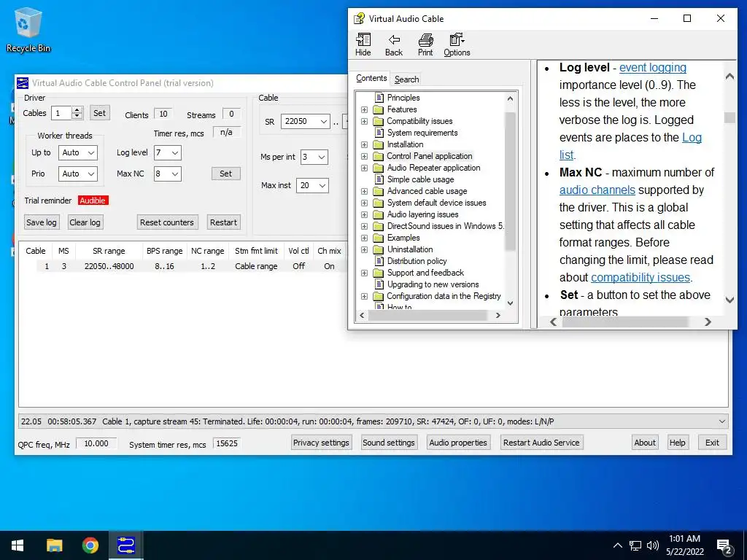Click the Sound settings button
Viewport: 747px width, 560px height.
point(389,443)
